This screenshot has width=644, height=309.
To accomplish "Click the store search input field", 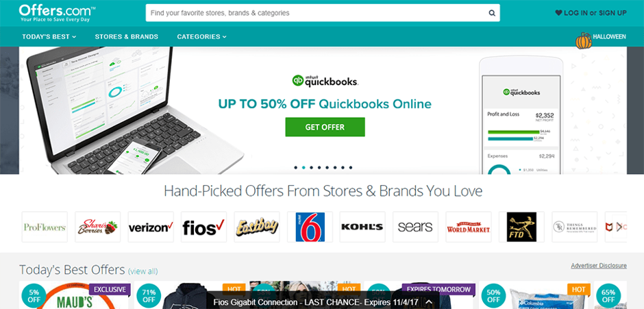I will coord(317,13).
